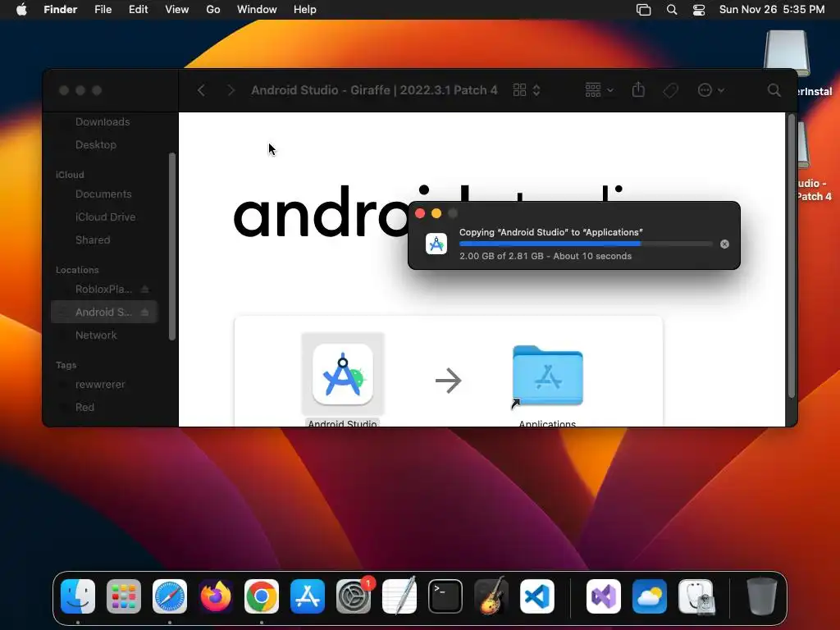This screenshot has width=840, height=630.
Task: Click the Applications folder shortcut
Action: pos(547,377)
